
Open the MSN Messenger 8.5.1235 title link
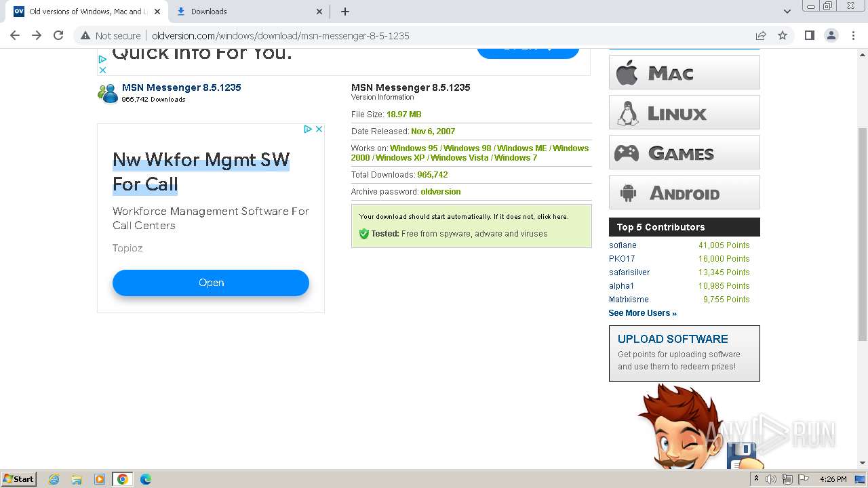(x=181, y=87)
